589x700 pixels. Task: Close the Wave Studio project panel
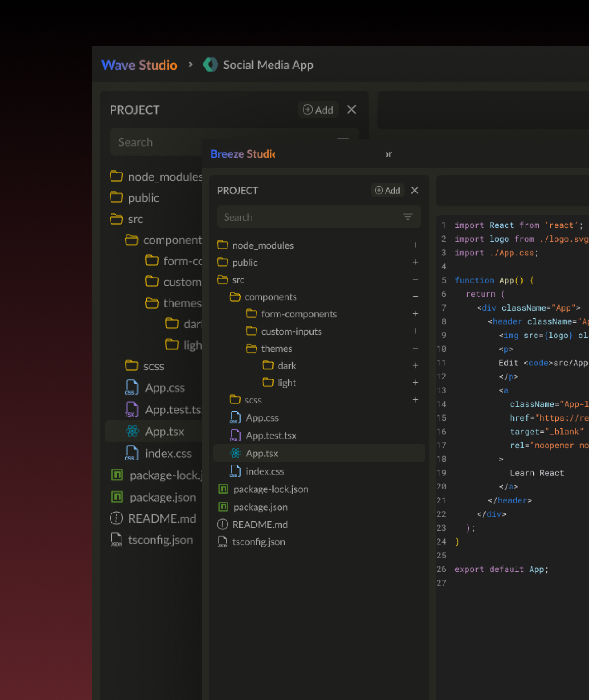click(x=351, y=110)
